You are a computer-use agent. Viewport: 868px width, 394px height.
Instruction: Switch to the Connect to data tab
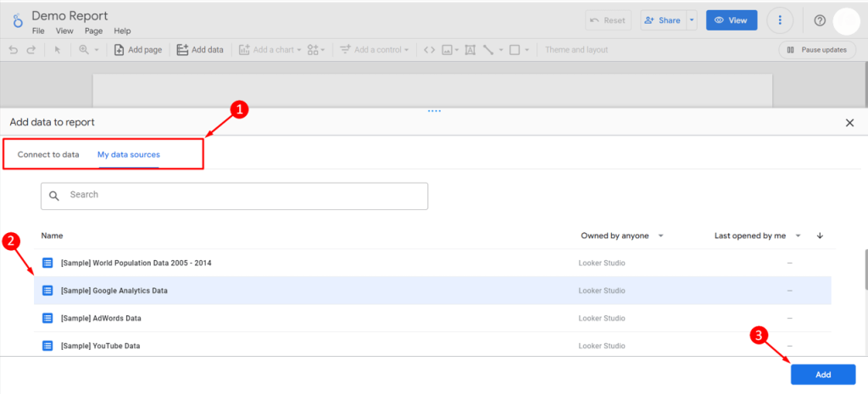(x=48, y=154)
